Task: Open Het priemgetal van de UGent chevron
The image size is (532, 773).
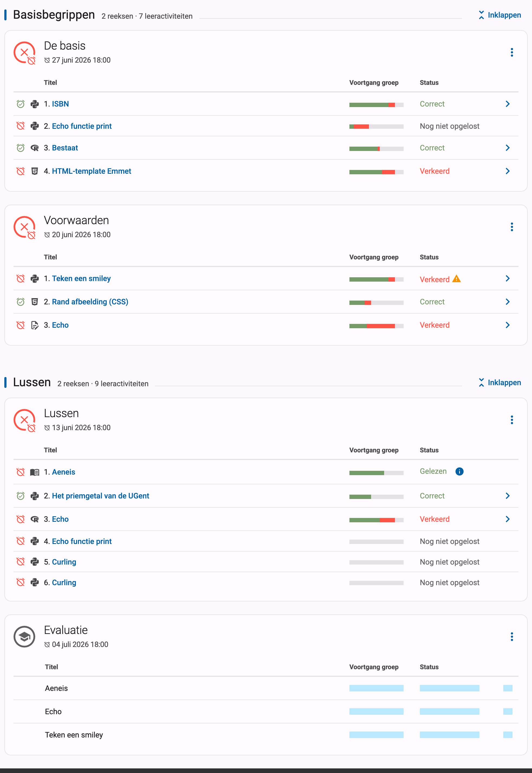Action: tap(508, 496)
